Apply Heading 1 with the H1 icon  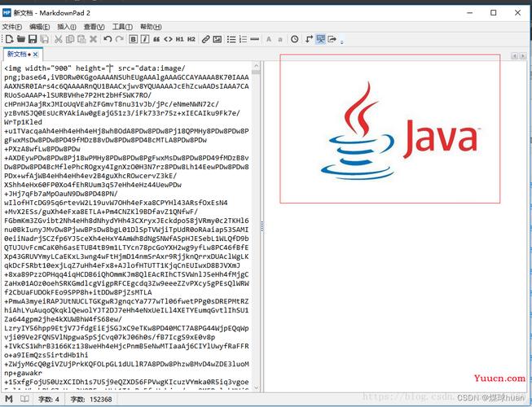[179, 39]
